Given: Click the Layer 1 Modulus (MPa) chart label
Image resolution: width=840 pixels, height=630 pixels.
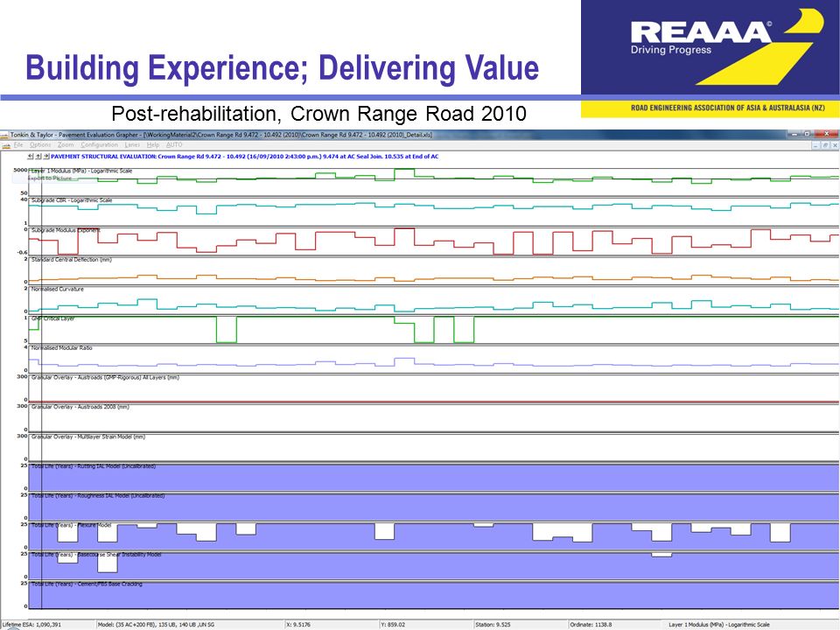Looking at the screenshot, I should (x=81, y=171).
